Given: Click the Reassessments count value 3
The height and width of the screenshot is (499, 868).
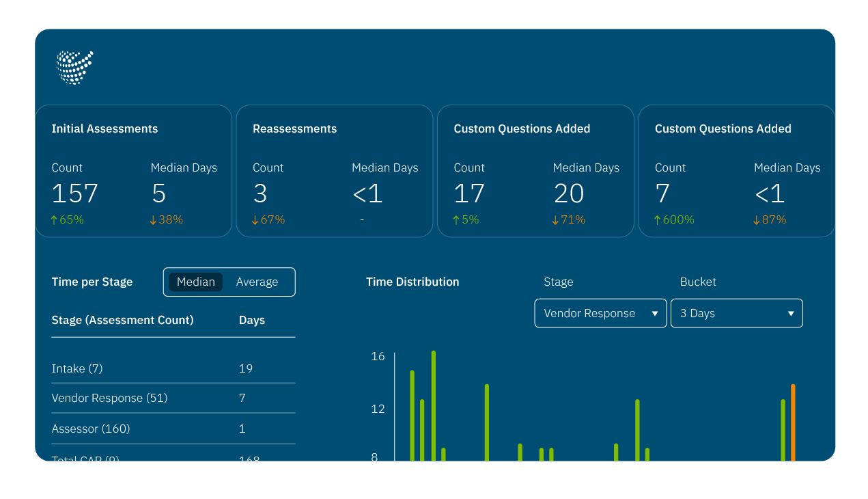Looking at the screenshot, I should pos(260,193).
